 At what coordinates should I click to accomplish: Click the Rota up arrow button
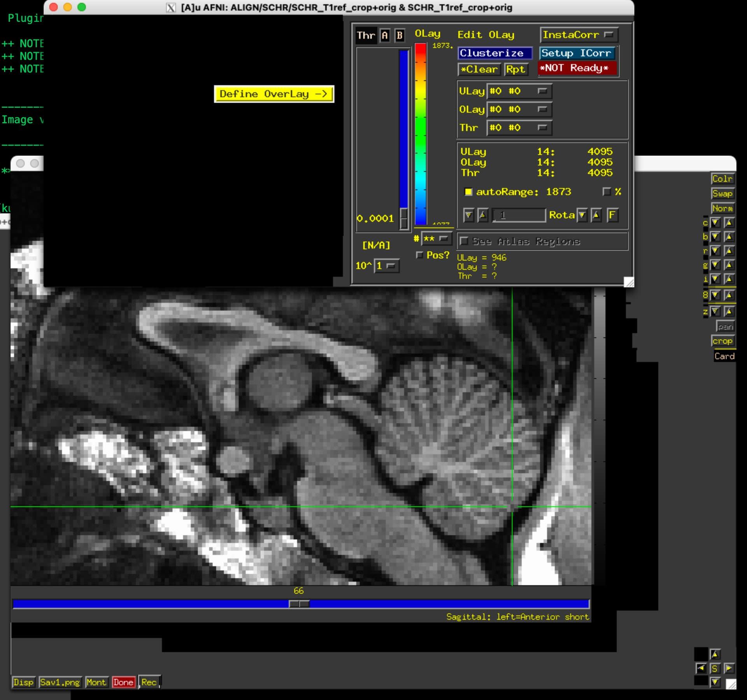coord(596,215)
